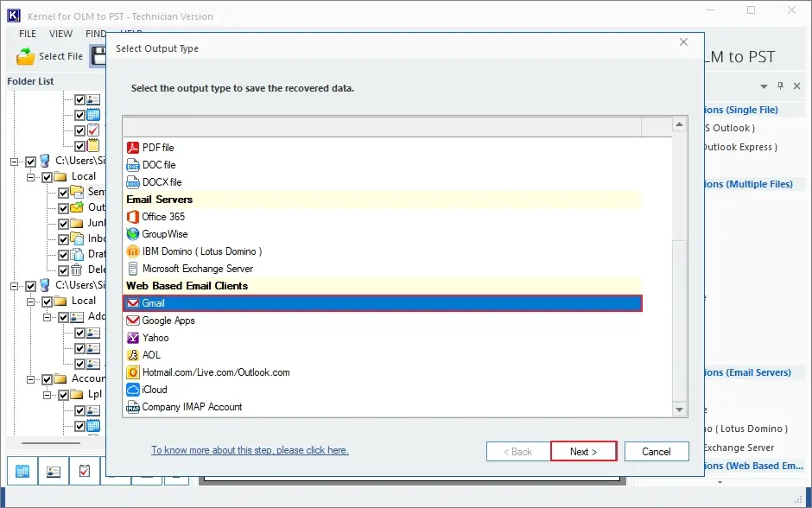Viewport: 812px width, 508px height.
Task: Toggle the Inbox folder checkbox
Action: [x=64, y=239]
